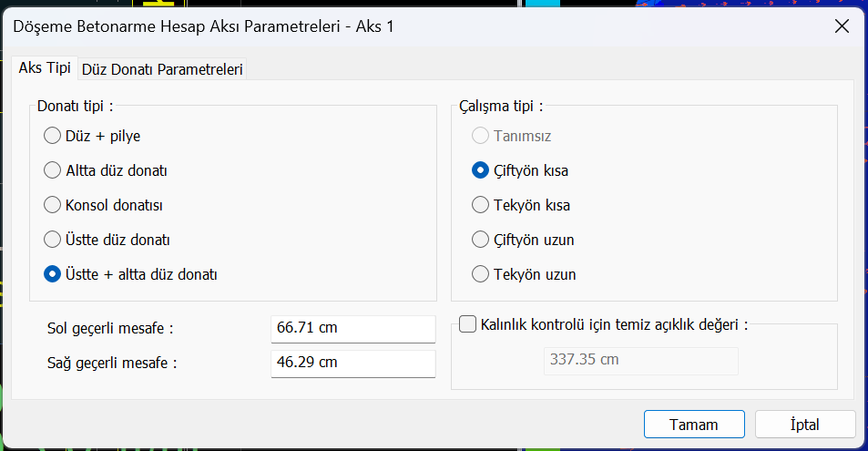Choose Altta düz donatı reinforcement type
This screenshot has height=451, width=868.
(x=53, y=170)
